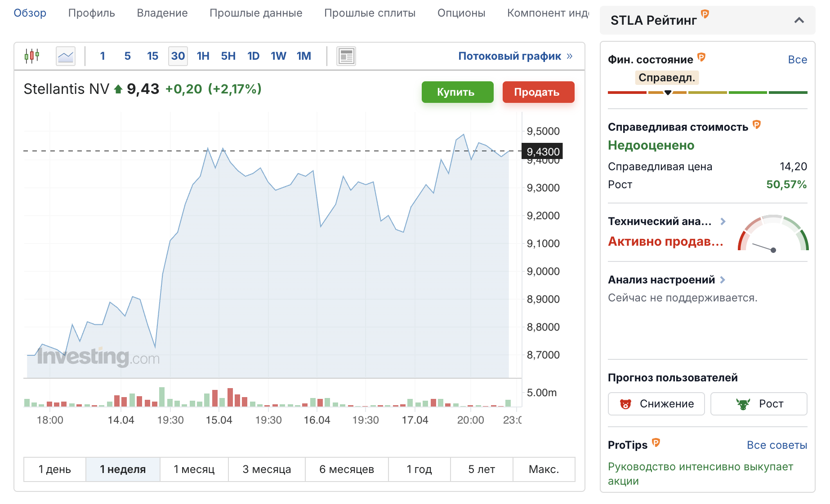The image size is (830, 504).
Task: Click the dark green segment of health scale
Action: (x=788, y=93)
